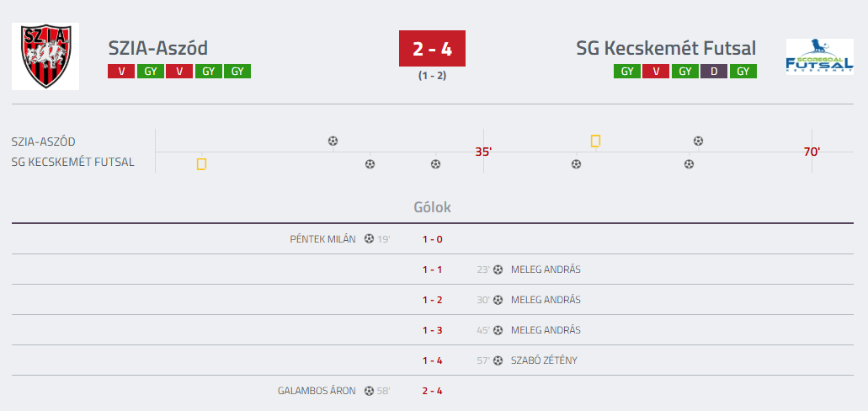868x411 pixels.
Task: Open the SG Kecskemét Futsal team name link
Action: (x=666, y=48)
